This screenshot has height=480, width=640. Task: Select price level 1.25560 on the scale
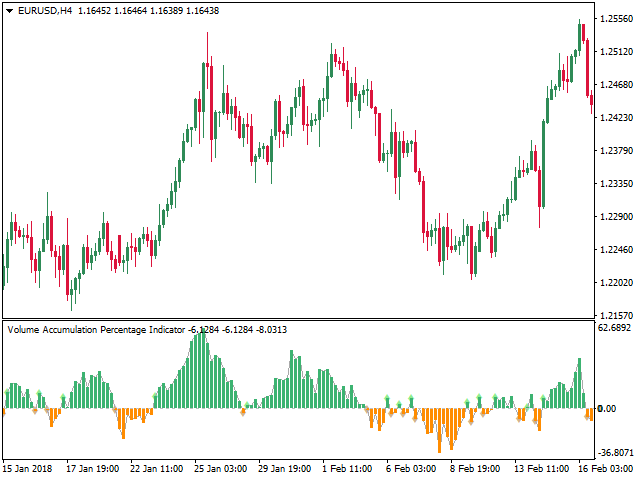pos(617,18)
